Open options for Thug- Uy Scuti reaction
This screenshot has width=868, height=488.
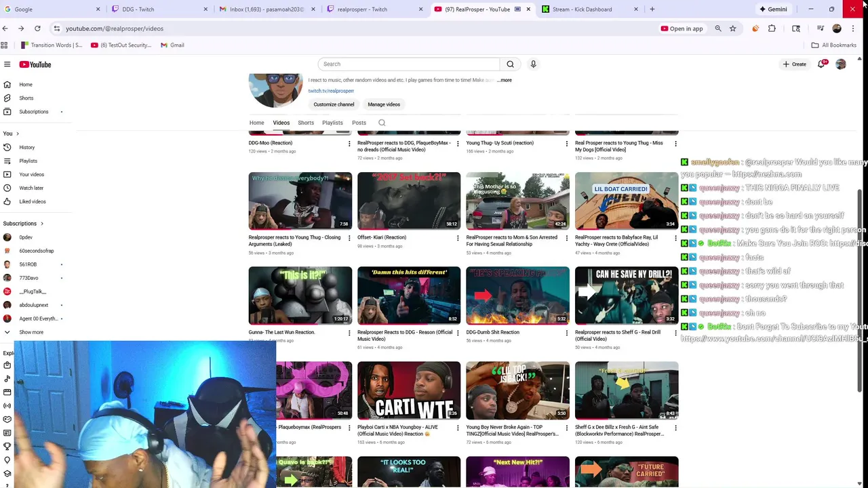[567, 144]
